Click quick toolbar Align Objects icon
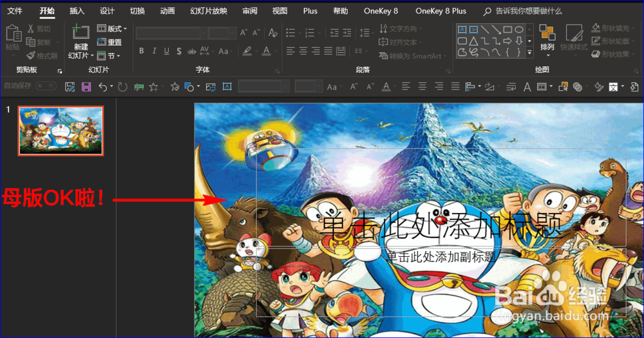The height and width of the screenshot is (338, 644). tap(470, 87)
